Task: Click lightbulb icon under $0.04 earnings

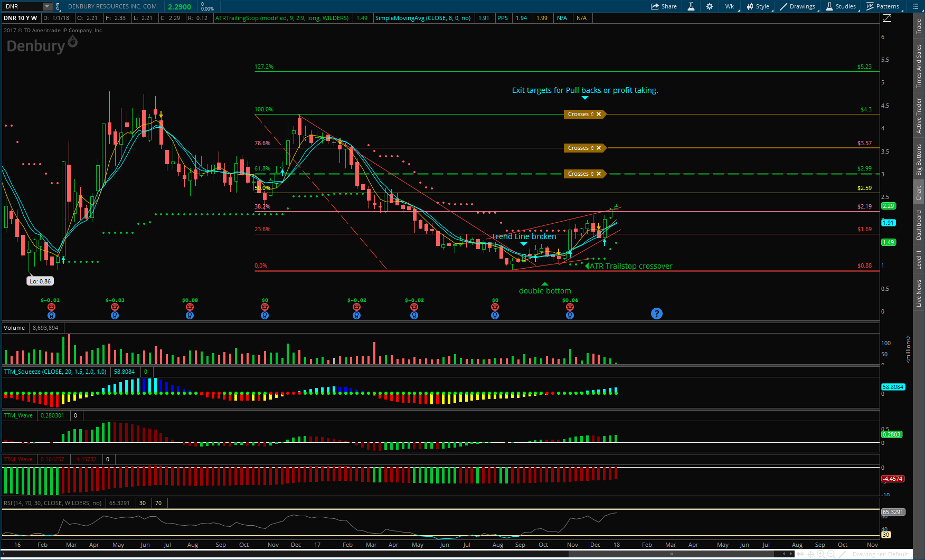Action: (x=570, y=315)
